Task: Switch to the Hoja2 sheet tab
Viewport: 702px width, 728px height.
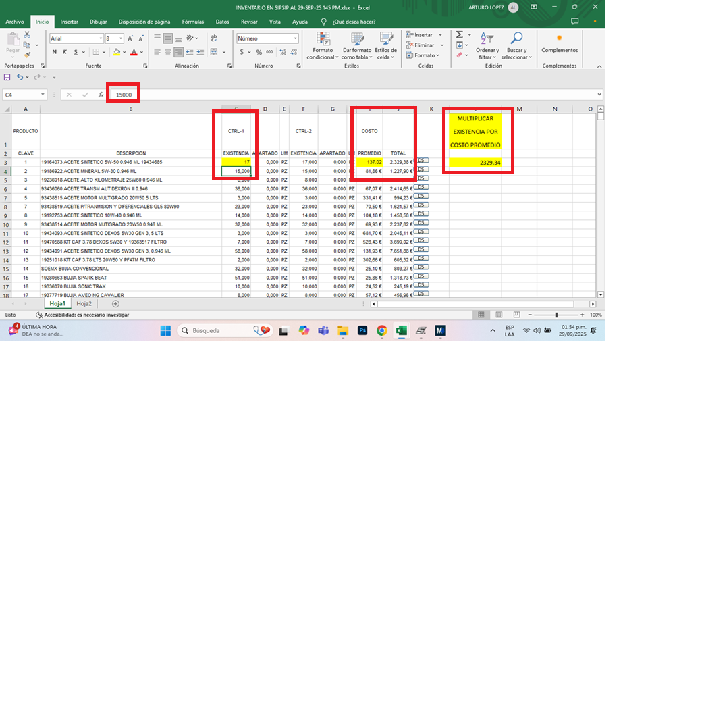Action: (x=84, y=304)
